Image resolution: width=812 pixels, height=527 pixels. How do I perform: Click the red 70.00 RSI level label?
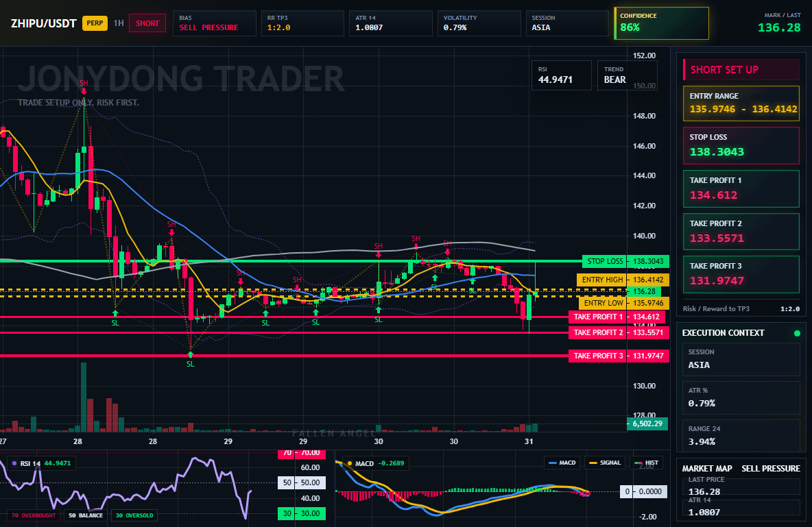coord(302,453)
